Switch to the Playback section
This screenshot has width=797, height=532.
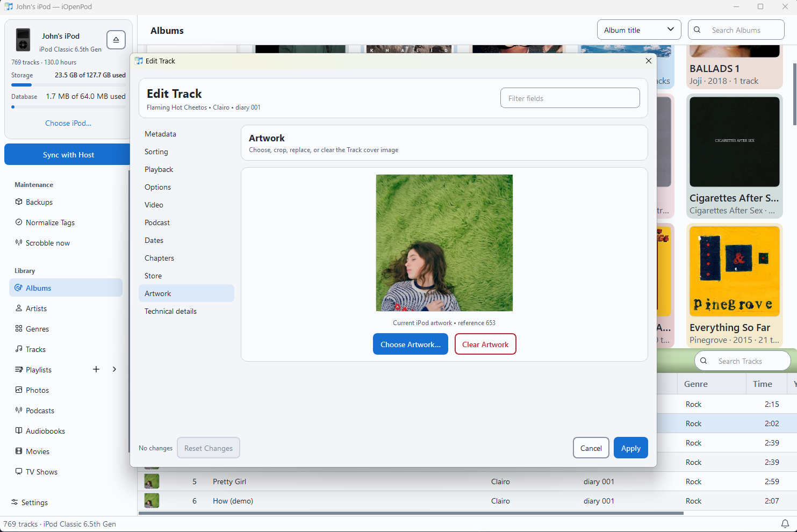[186, 169]
